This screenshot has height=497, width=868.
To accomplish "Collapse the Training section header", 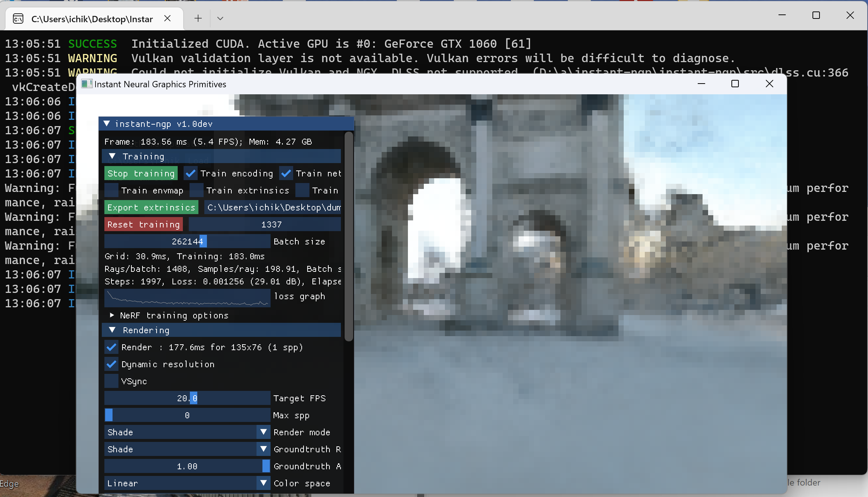I will click(x=113, y=156).
